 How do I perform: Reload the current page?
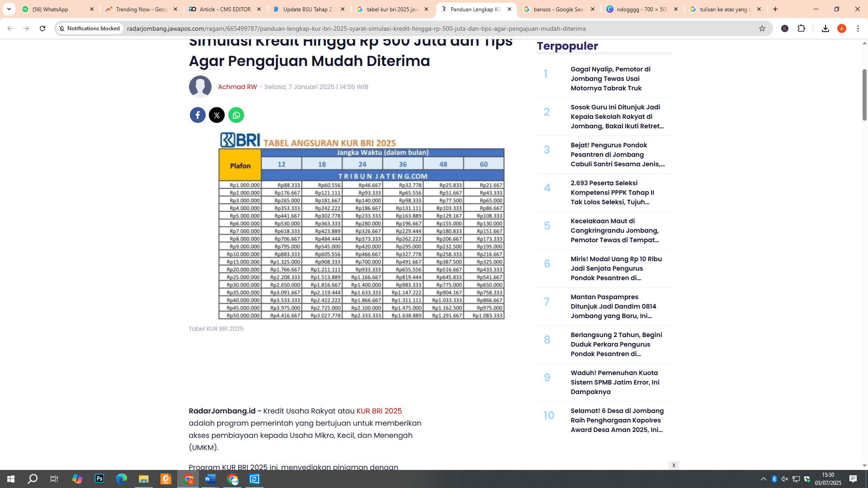tap(42, 28)
